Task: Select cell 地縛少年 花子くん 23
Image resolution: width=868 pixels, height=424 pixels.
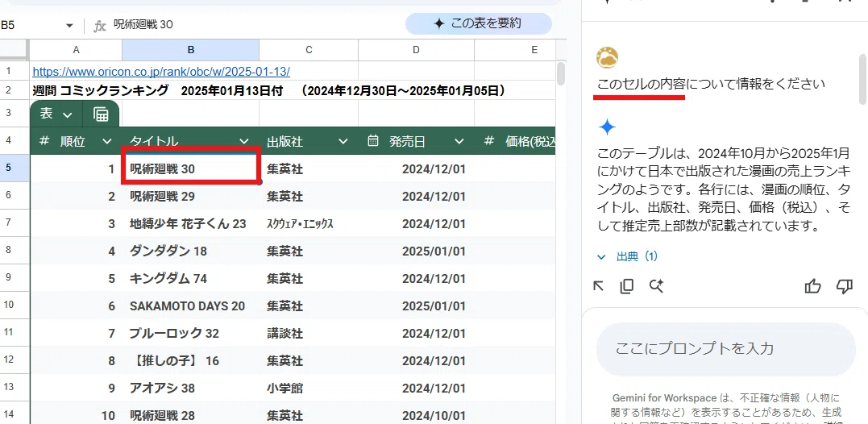Action: click(190, 223)
